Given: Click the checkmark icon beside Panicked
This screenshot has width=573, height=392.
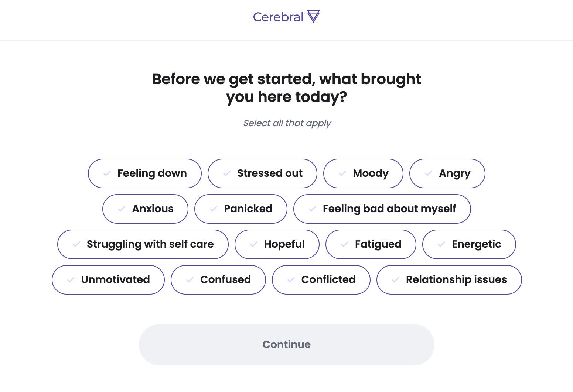Looking at the screenshot, I should (x=213, y=209).
